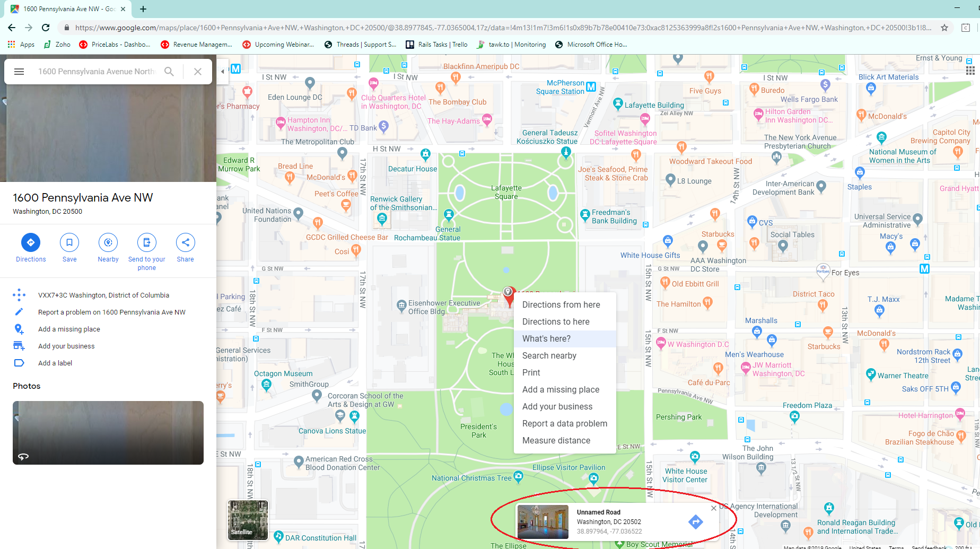Screen dimensions: 980x549
Task: Open "Add your business"
Action: [66, 346]
